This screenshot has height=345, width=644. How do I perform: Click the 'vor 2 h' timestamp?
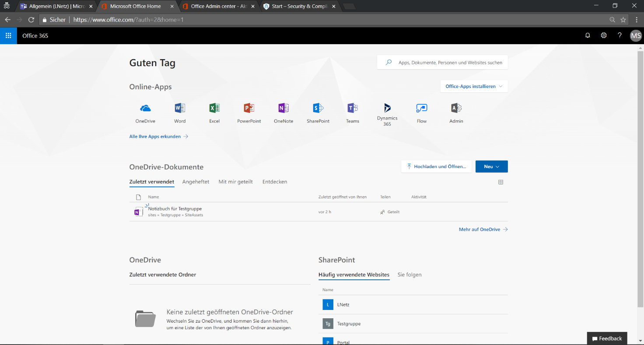[x=325, y=212]
